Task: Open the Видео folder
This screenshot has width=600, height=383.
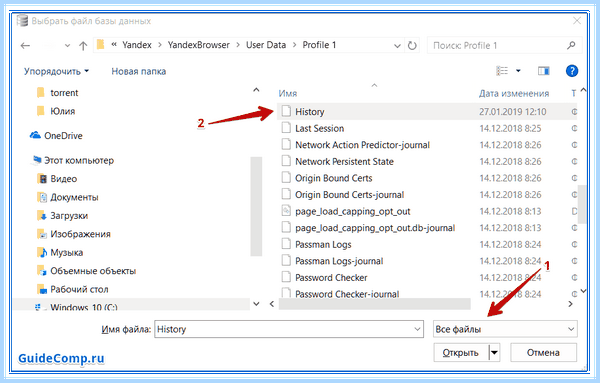Action: [x=64, y=178]
